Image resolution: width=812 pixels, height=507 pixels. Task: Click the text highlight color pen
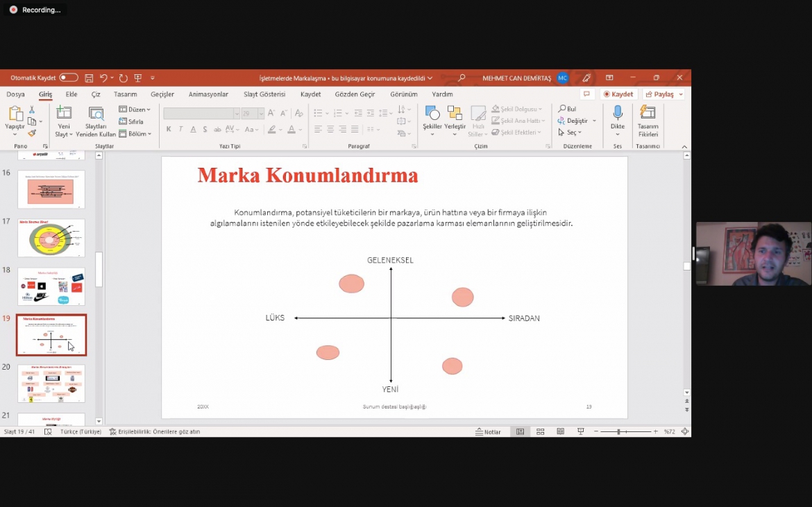(x=272, y=129)
